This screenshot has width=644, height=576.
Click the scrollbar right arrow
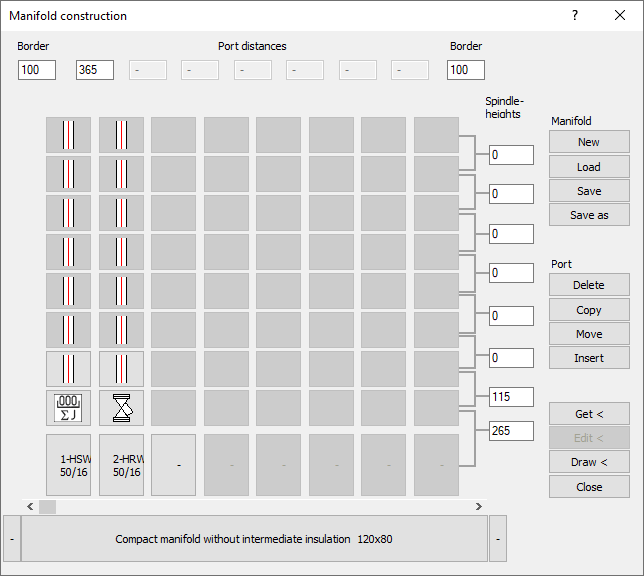click(479, 507)
